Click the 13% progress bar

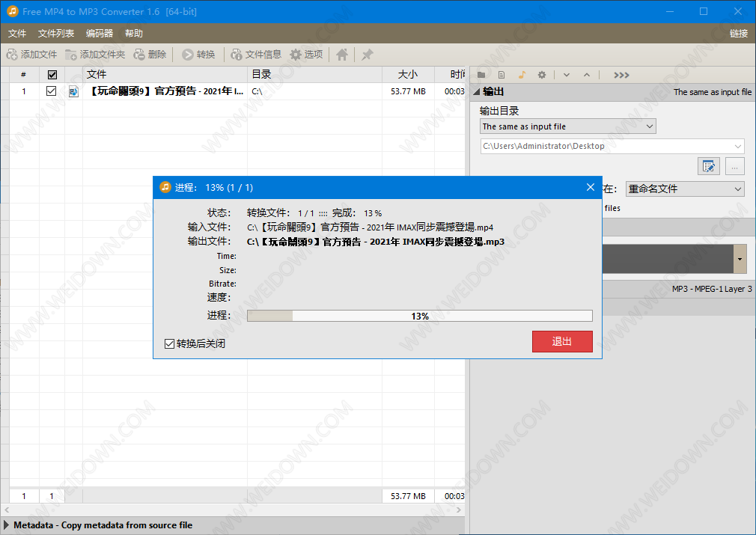419,316
